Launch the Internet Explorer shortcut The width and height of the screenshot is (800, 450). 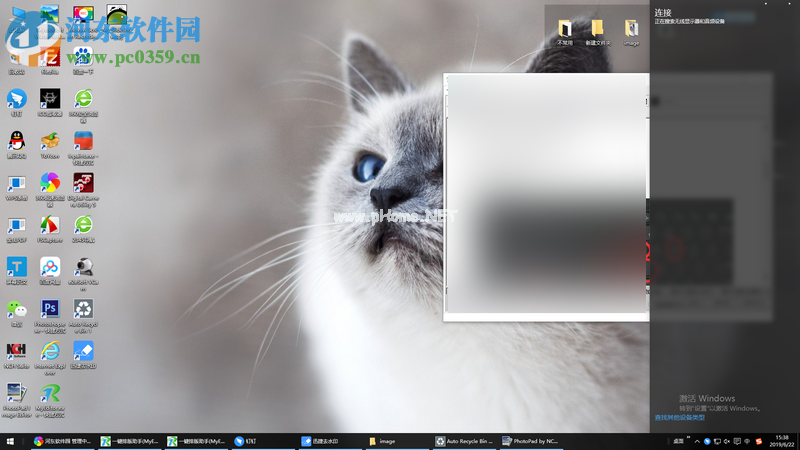pos(49,358)
